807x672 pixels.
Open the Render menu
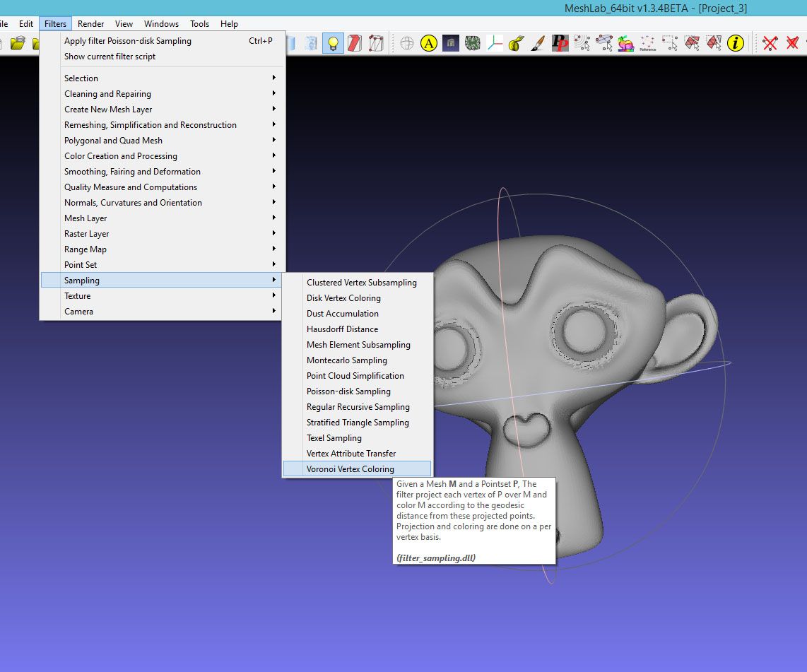[90, 23]
